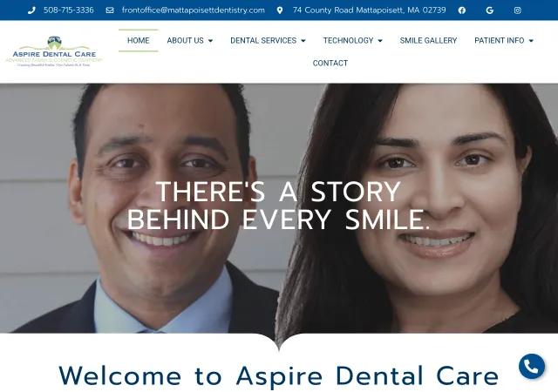
Task: Go to the Contact page
Action: click(x=330, y=64)
